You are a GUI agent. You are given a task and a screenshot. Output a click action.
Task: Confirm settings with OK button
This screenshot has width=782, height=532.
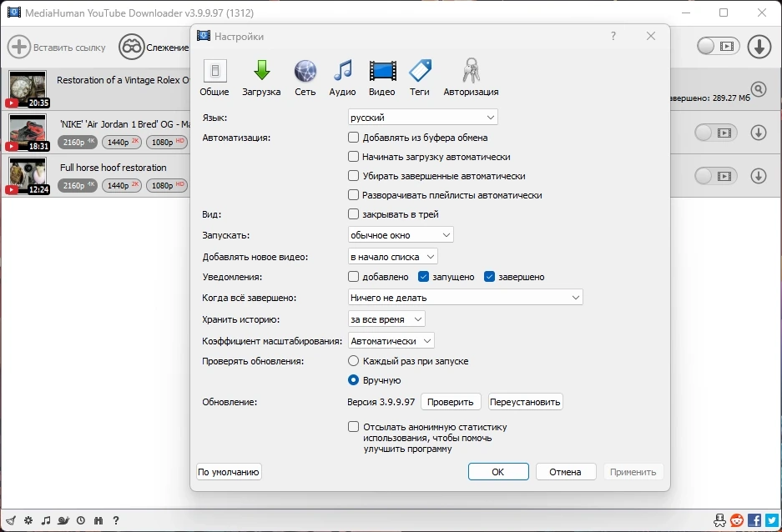pyautogui.click(x=498, y=472)
